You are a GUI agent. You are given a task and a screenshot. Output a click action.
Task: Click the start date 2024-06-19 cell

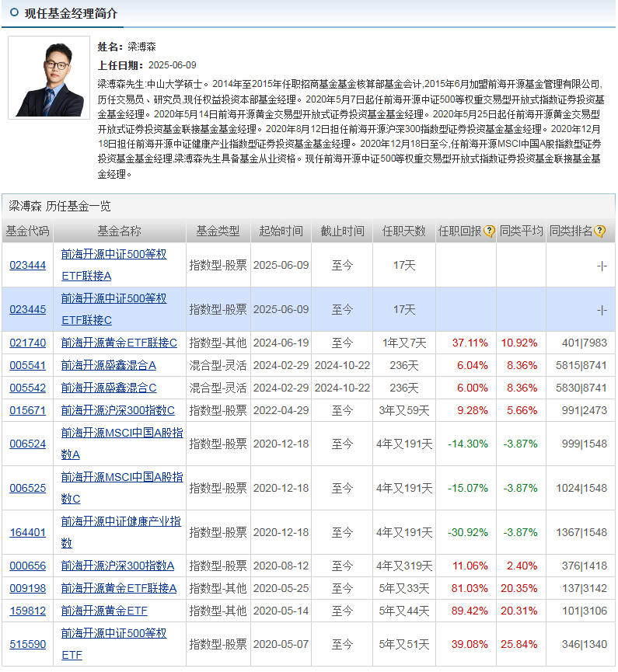point(281,343)
